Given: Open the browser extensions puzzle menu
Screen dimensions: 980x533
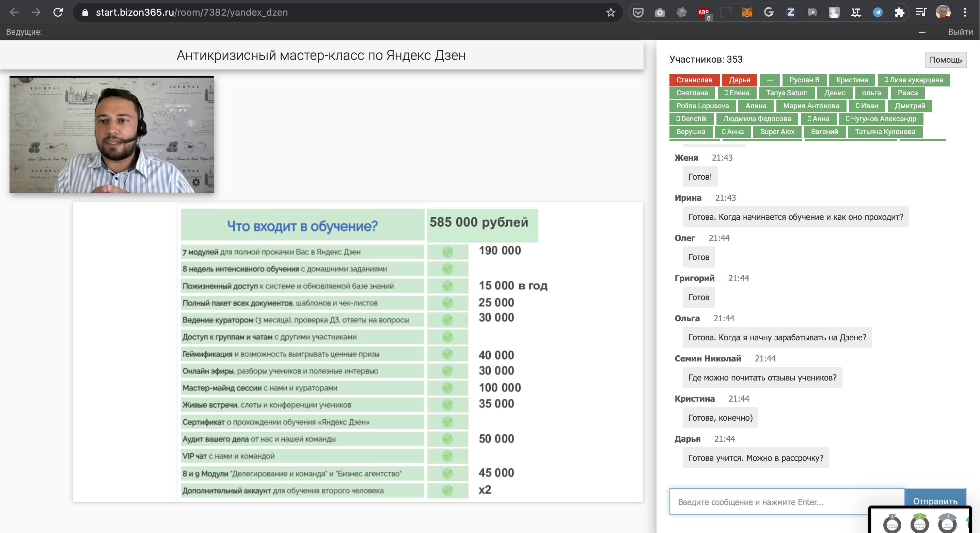Looking at the screenshot, I should click(x=899, y=12).
